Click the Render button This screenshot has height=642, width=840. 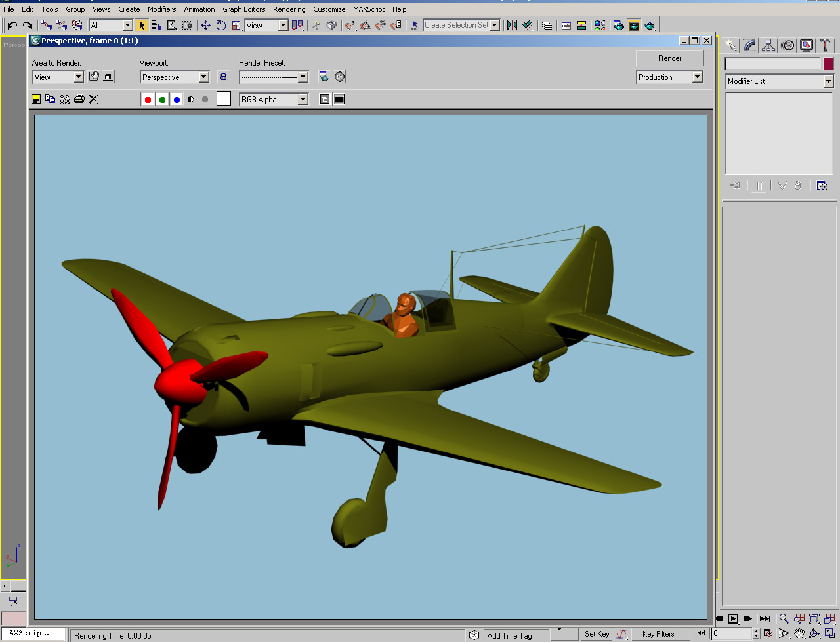pyautogui.click(x=669, y=58)
